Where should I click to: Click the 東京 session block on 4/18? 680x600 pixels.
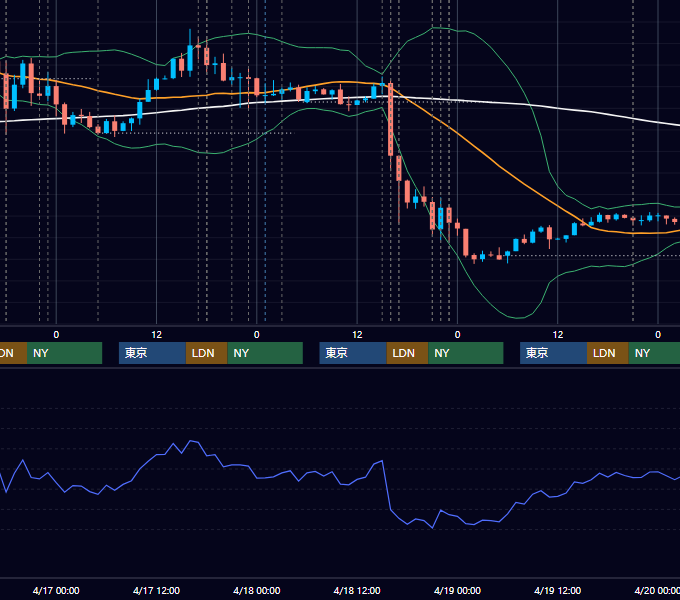click(353, 353)
